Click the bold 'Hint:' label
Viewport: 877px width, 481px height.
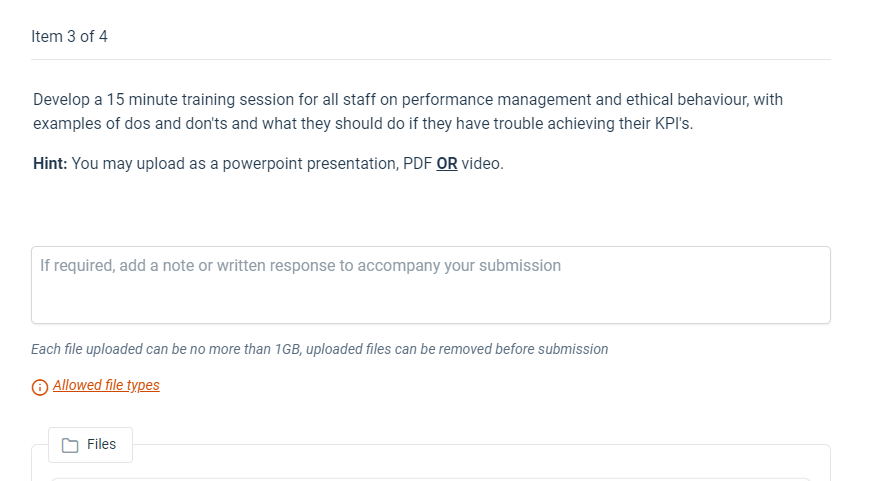(50, 163)
